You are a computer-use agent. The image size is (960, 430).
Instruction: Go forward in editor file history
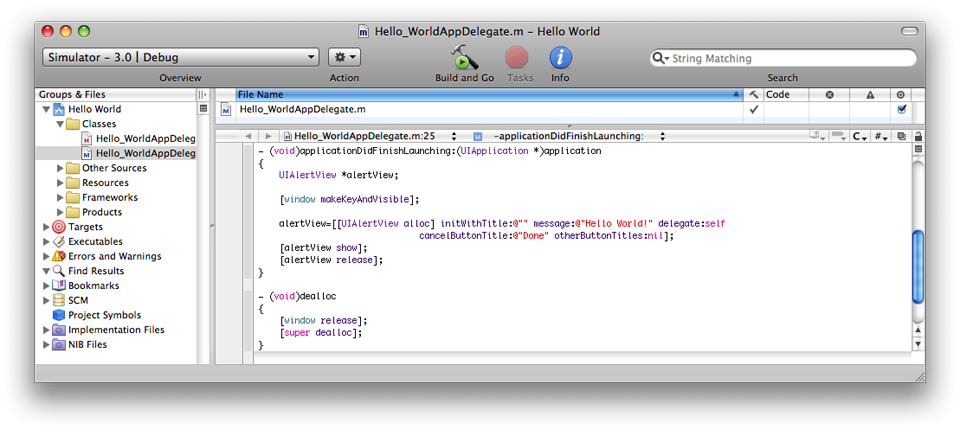point(268,136)
